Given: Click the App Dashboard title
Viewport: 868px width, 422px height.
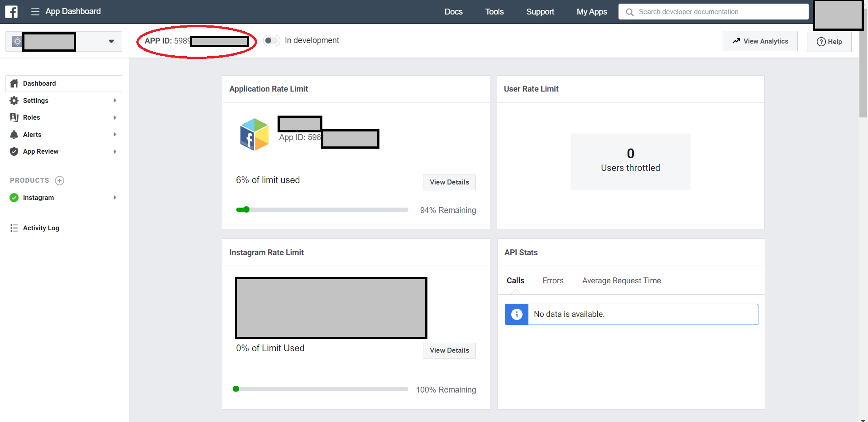Looking at the screenshot, I should (x=73, y=11).
